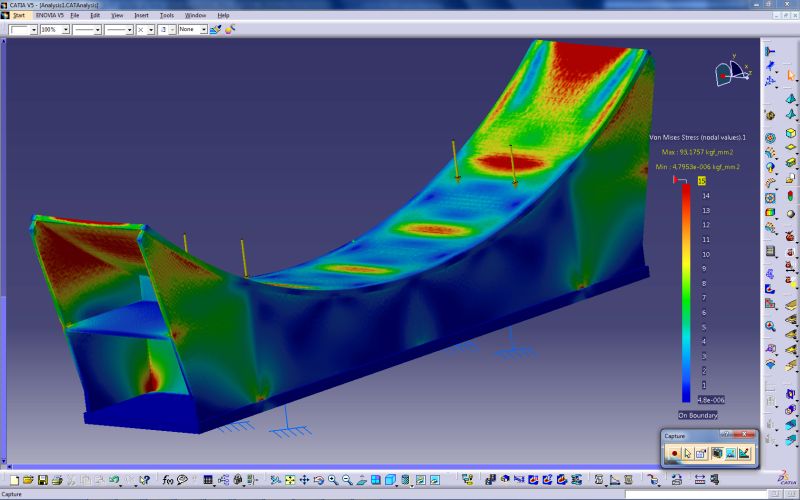
Task: Click the formula f(x) icon
Action: pyautogui.click(x=168, y=481)
